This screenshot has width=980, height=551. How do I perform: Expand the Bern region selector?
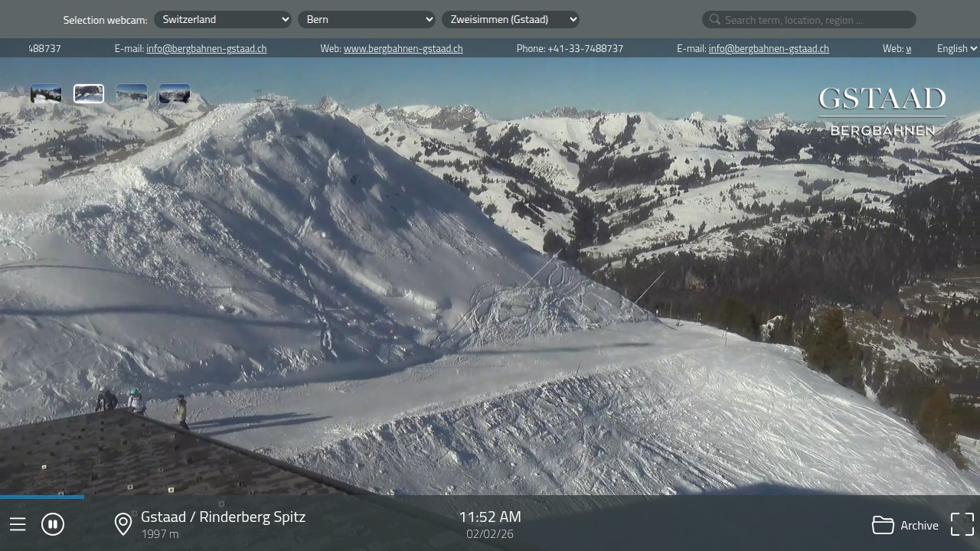367,19
